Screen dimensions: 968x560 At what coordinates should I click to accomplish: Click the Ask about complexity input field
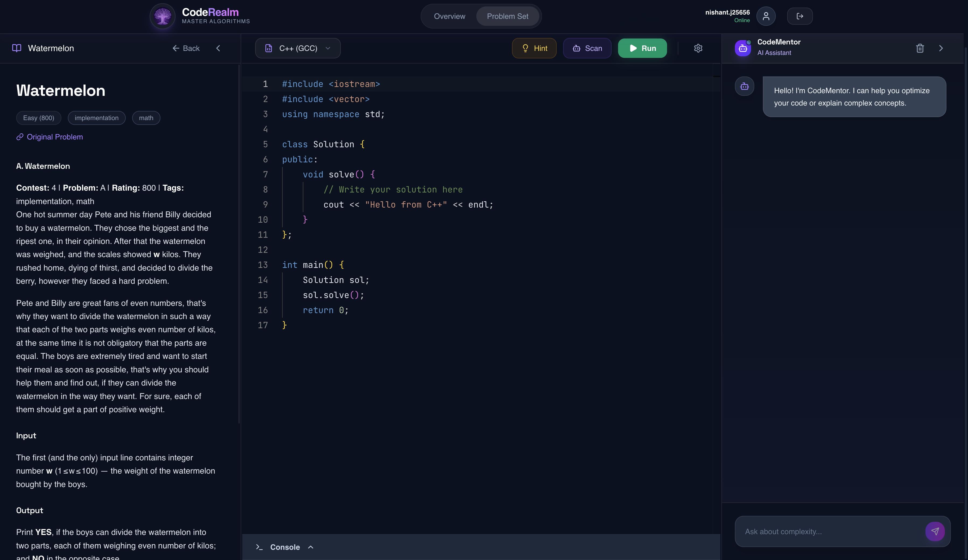pos(826,531)
